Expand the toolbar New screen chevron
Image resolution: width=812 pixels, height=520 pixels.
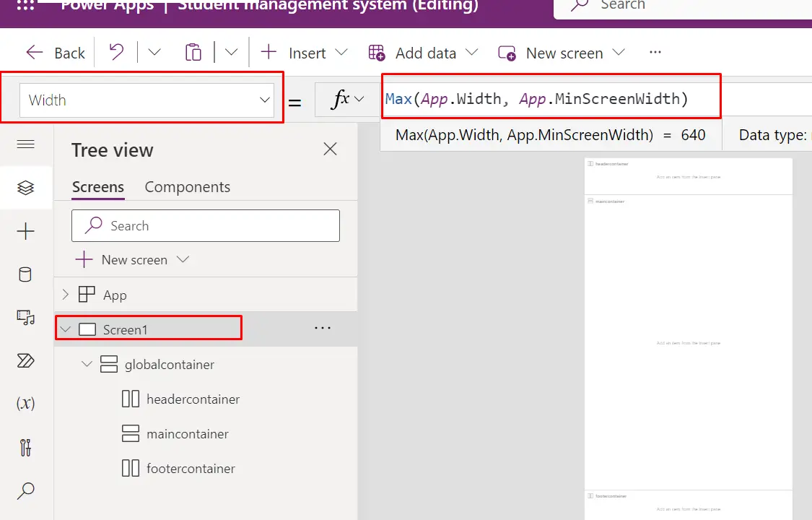(619, 52)
